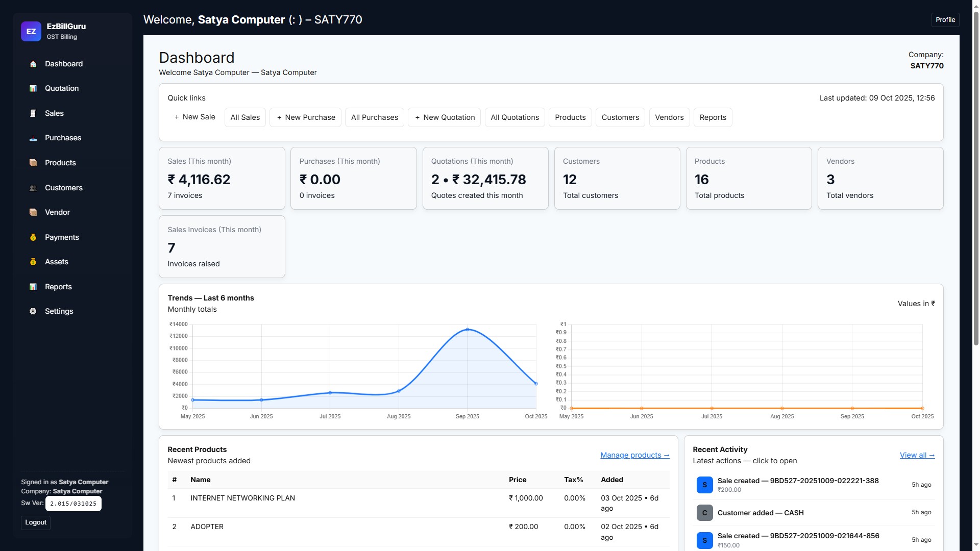
Task: Open the Profile button
Action: [945, 19]
